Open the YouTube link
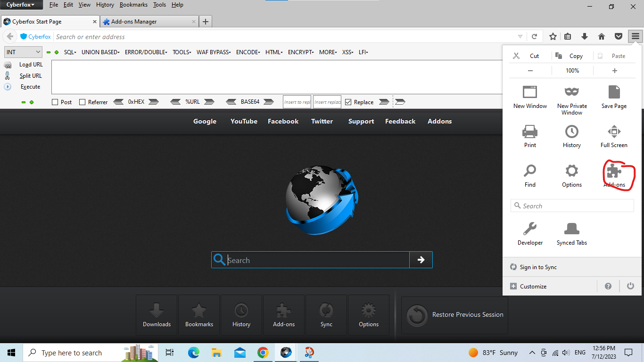 tap(244, 121)
